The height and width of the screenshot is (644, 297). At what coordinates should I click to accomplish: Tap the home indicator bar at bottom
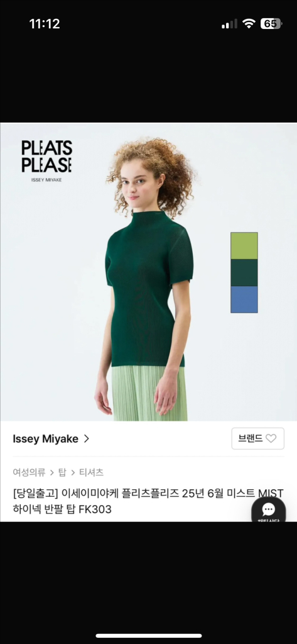(x=148, y=636)
